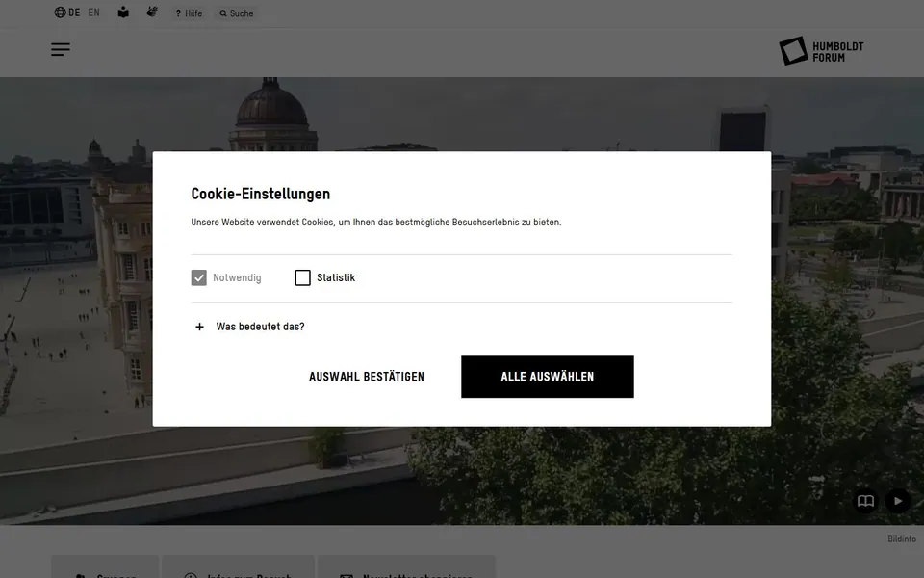Open Infos zum Besuch tab
The height and width of the screenshot is (578, 924).
point(238,566)
